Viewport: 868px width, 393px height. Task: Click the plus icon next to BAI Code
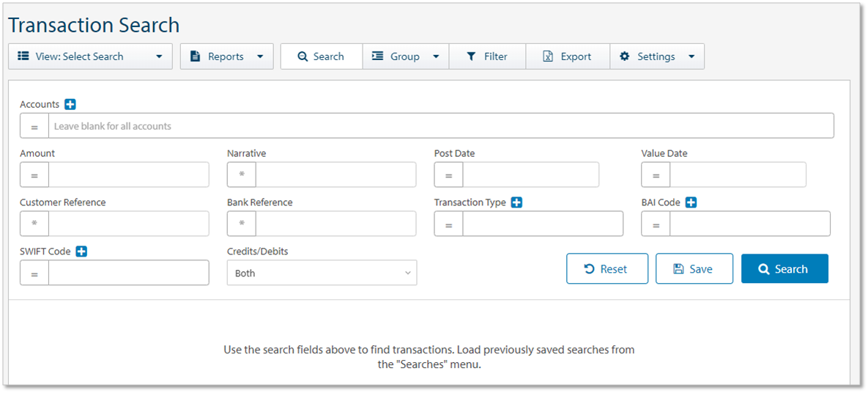click(691, 202)
